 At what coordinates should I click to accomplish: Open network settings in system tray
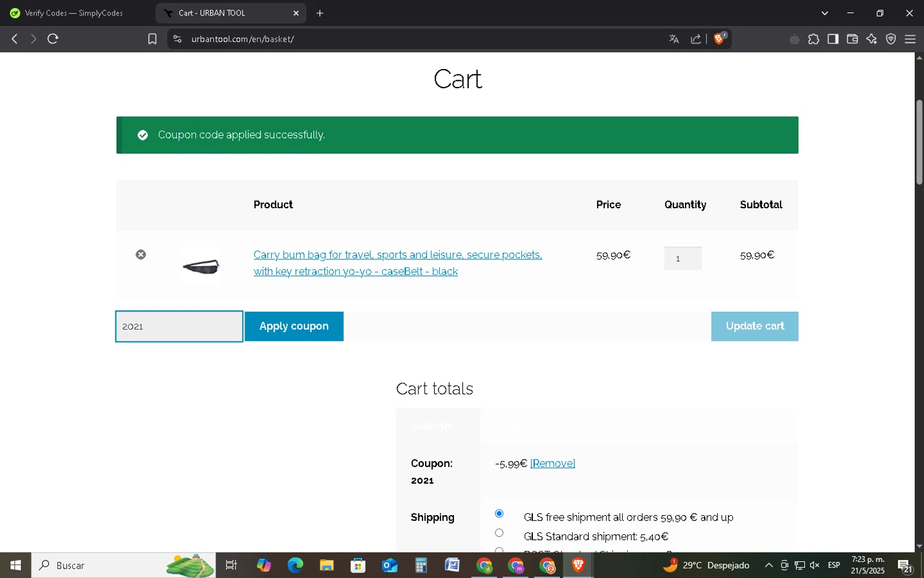(x=800, y=565)
